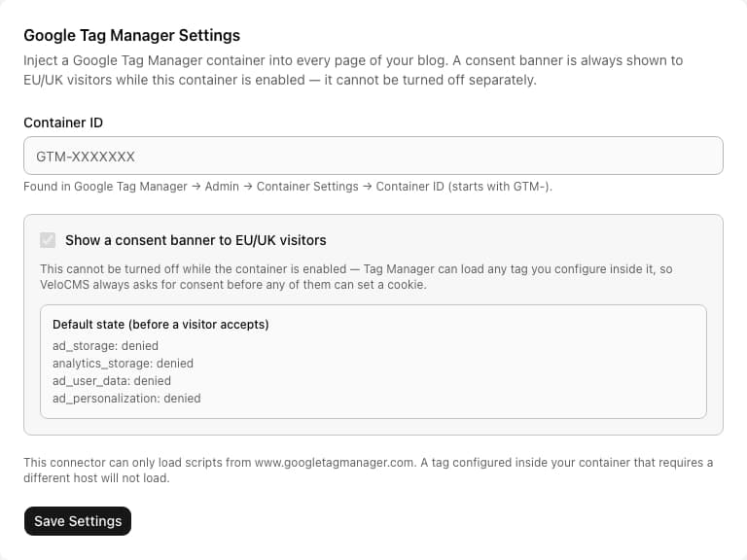Click the 'This cannot be turned off' explanation
Image resolution: width=747 pixels, height=560 pixels.
[x=356, y=277]
